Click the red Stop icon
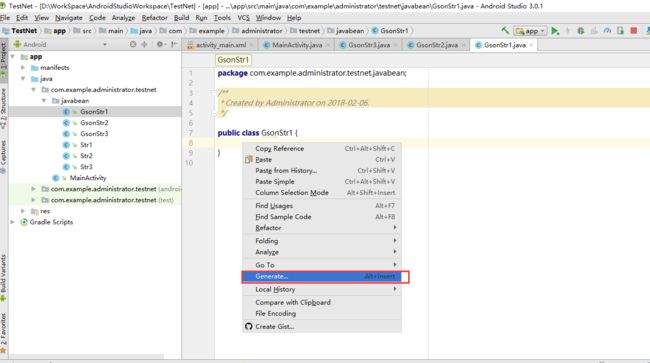Image resolution: width=650 pixels, height=363 pixels. [633, 31]
